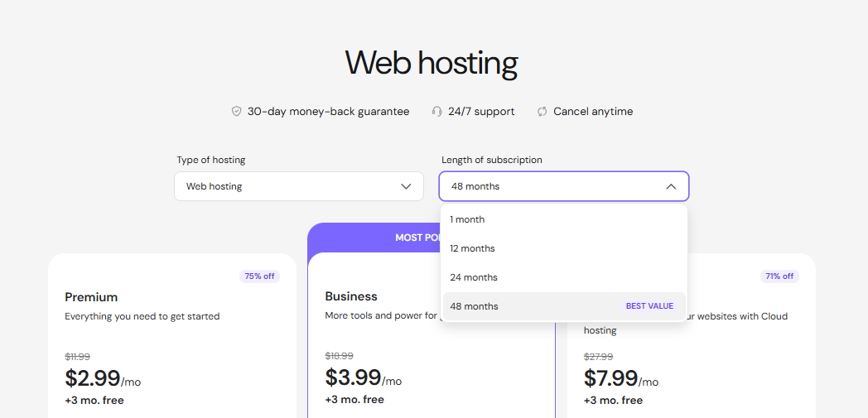Viewport: 868px width, 418px height.
Task: Click the Type of hosting label
Action: 211,161
